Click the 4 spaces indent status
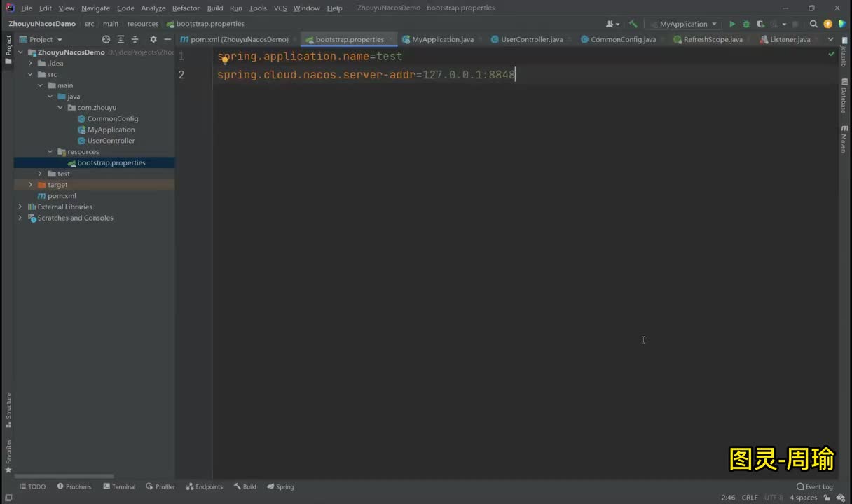 click(x=804, y=498)
